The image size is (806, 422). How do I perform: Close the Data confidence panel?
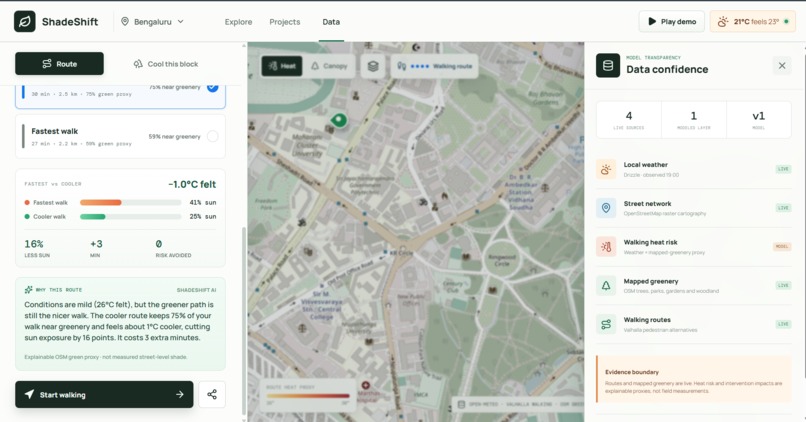point(782,65)
